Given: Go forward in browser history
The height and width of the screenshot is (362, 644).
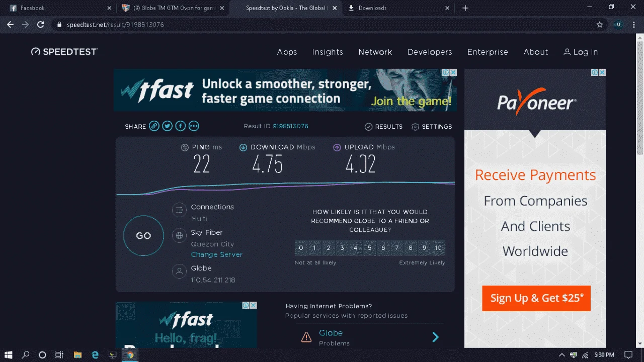Looking at the screenshot, I should pyautogui.click(x=25, y=25).
